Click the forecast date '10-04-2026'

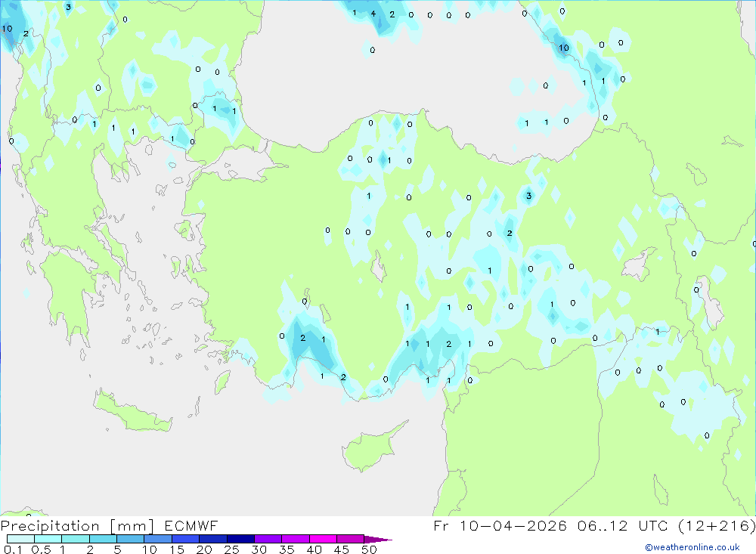(513, 525)
